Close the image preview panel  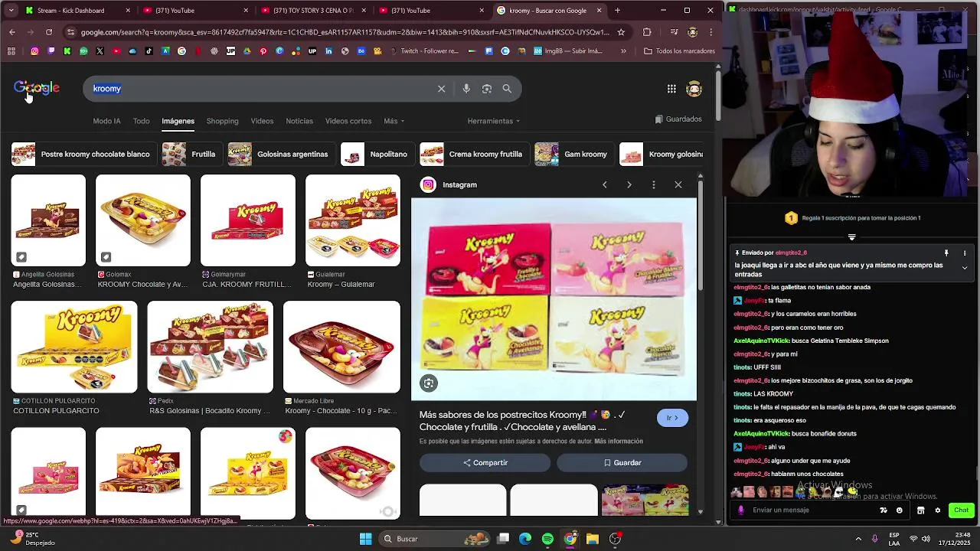click(678, 184)
